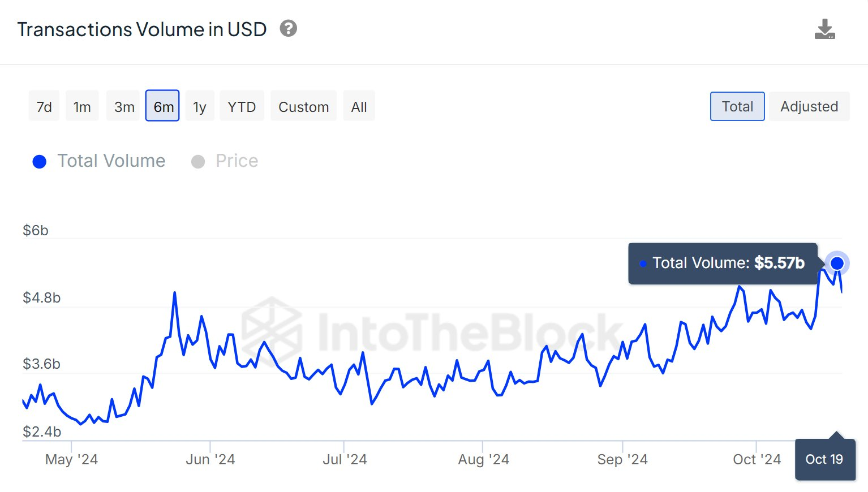Screen dimensions: 868x492
Task: Toggle the Total Volume legend dot
Action: click(40, 162)
